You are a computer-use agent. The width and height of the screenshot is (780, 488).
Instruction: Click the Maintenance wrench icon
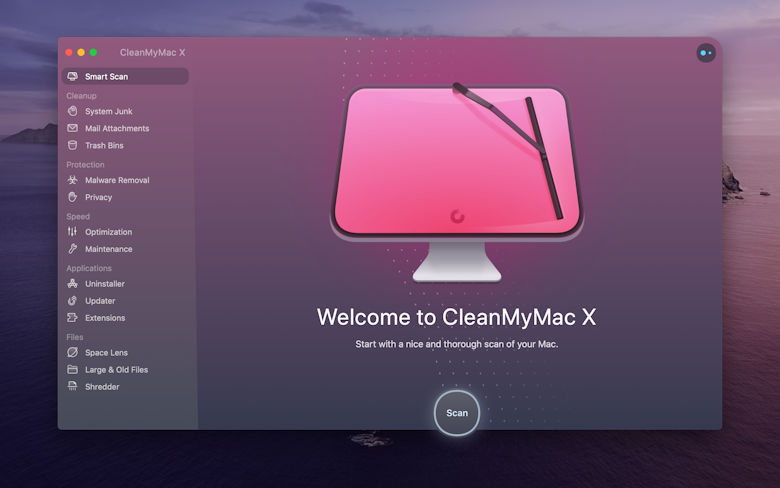(x=72, y=249)
